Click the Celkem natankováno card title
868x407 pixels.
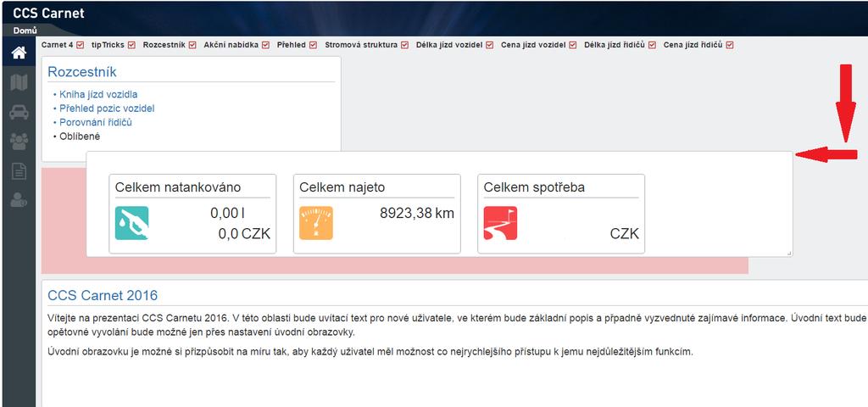coord(178,187)
